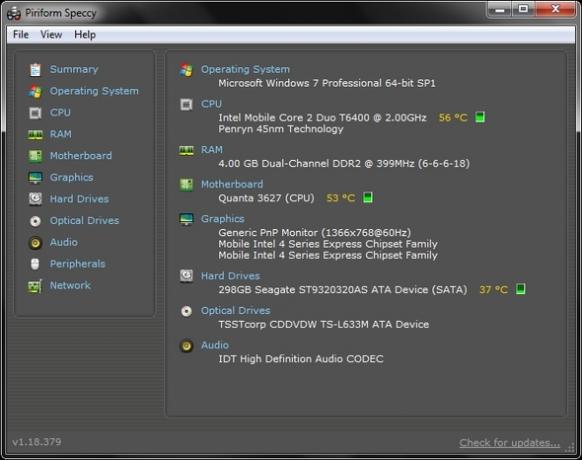Click the Audio speaker icon in sidebar
Screen dimensions: 582x460
(35, 243)
